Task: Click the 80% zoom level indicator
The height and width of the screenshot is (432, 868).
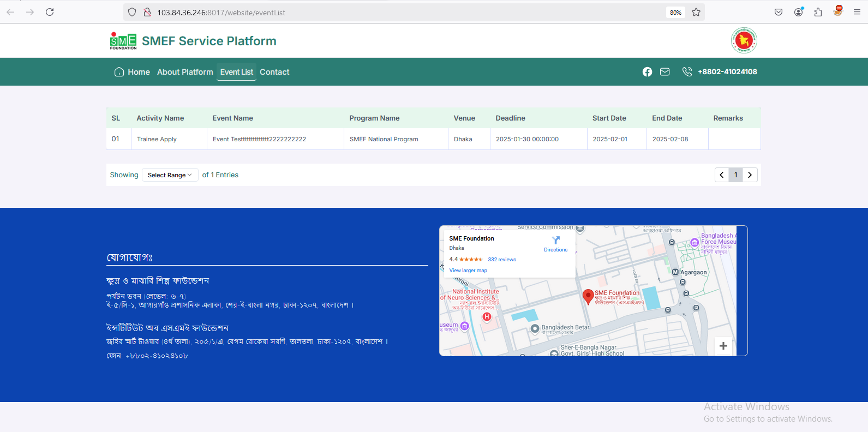Action: click(x=675, y=13)
